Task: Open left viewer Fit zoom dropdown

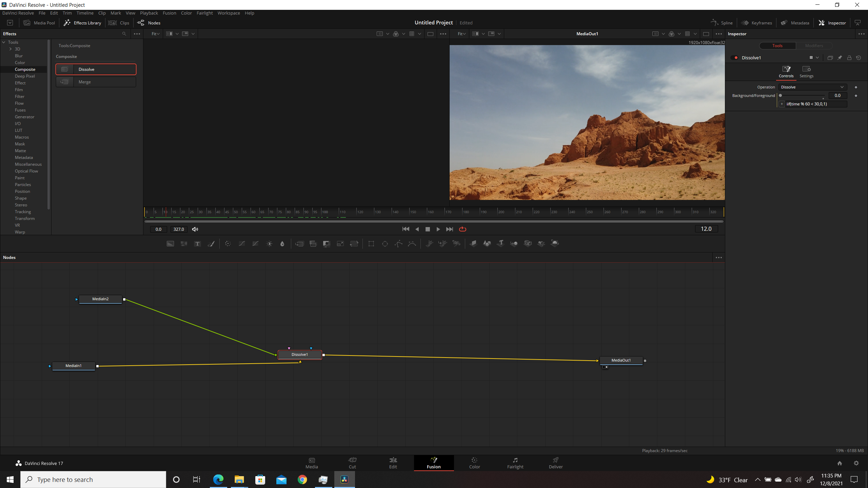Action: pyautogui.click(x=155, y=34)
